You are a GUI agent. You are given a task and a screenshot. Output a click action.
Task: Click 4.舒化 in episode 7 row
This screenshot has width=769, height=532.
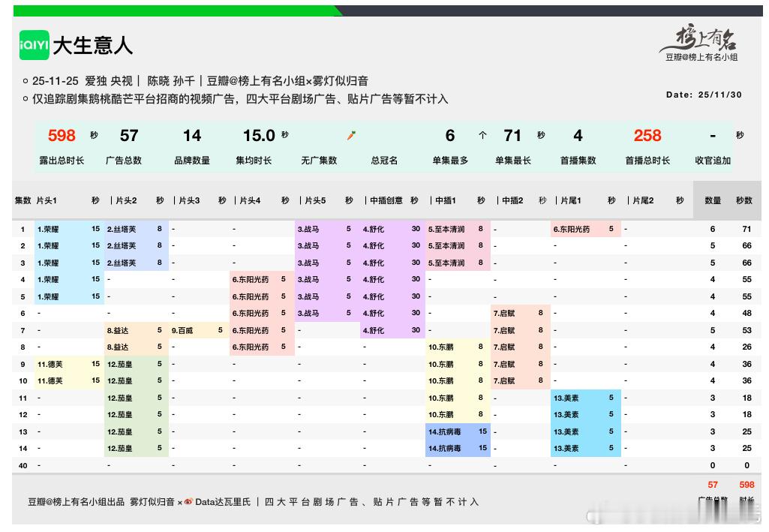pyautogui.click(x=373, y=330)
